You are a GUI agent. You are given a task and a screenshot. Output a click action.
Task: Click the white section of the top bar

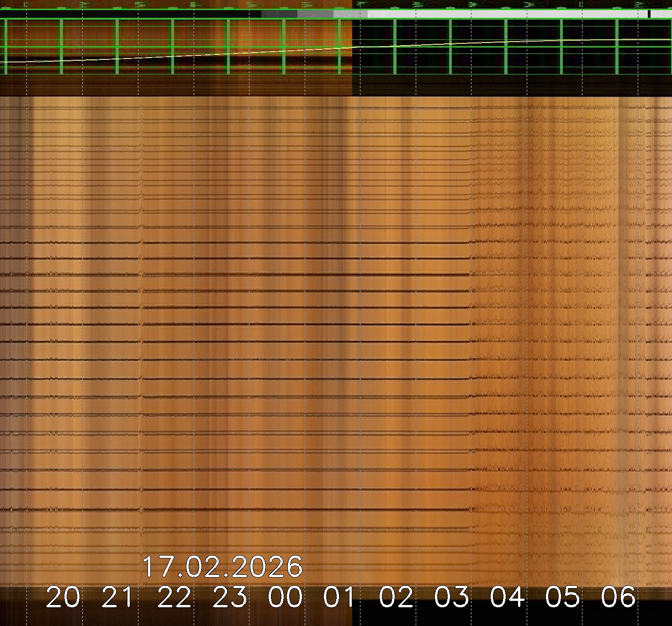(x=503, y=14)
